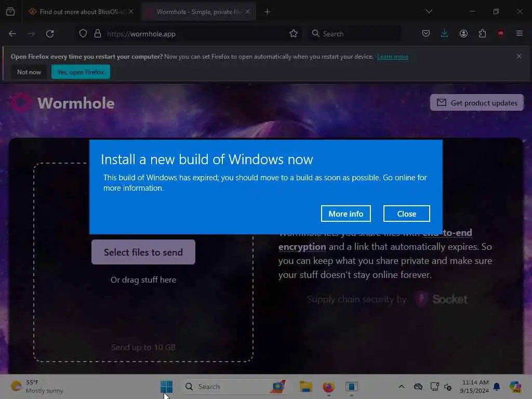
Task: Click Yes, open Firefox button
Action: pyautogui.click(x=81, y=72)
